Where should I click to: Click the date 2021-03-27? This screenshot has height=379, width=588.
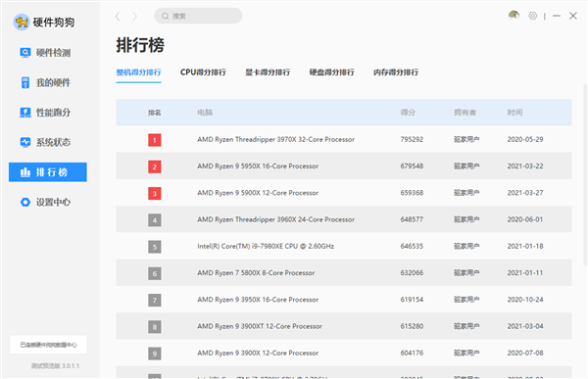pyautogui.click(x=525, y=193)
